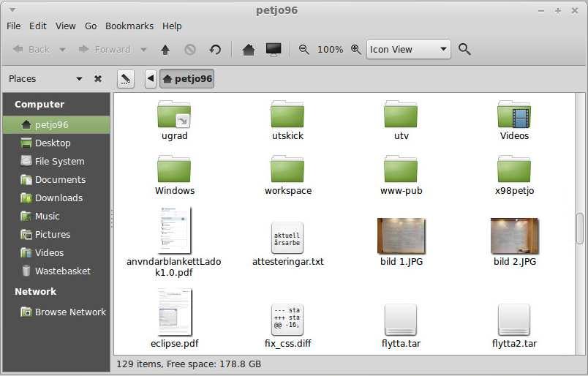This screenshot has height=376, width=588.
Task: Open File System in sidebar
Action: tap(56, 162)
